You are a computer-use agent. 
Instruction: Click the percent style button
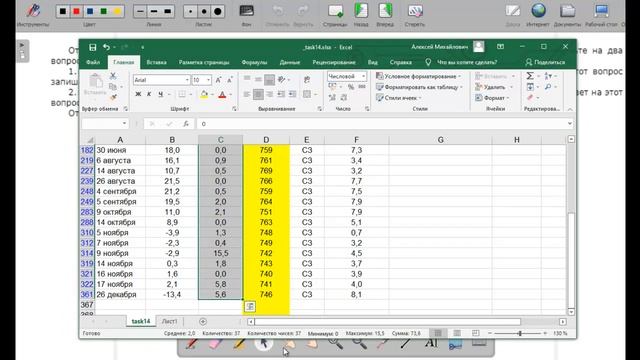click(351, 87)
